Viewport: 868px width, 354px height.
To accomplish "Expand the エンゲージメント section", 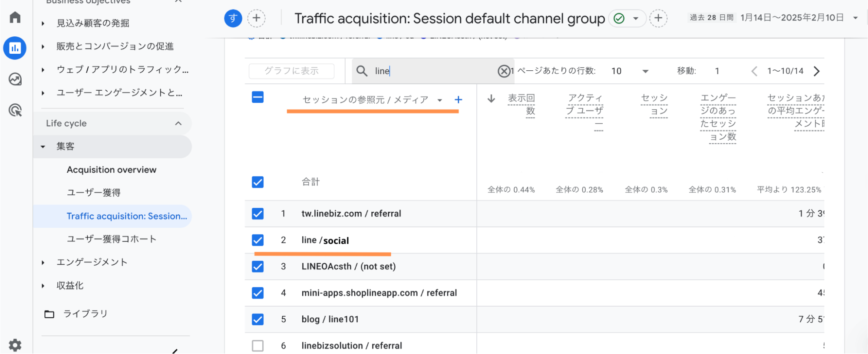I will tap(43, 262).
